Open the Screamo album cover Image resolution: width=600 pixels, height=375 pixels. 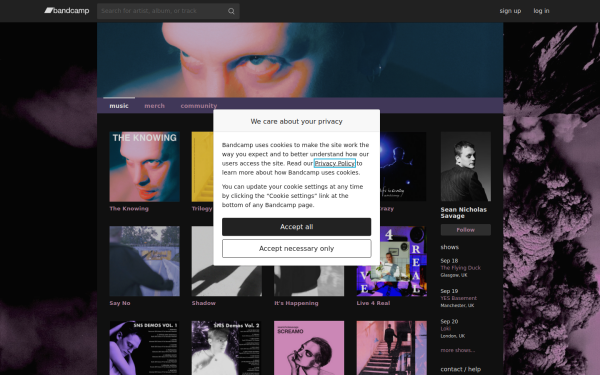click(309, 348)
